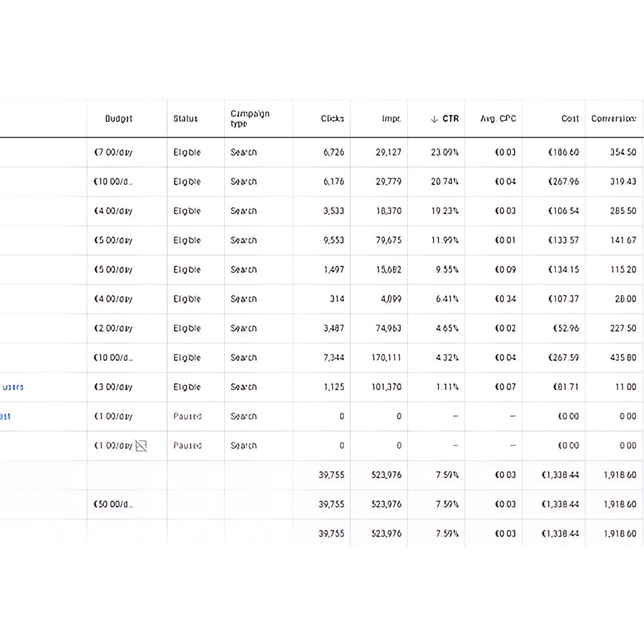Select the Campaign type column header
The height and width of the screenshot is (644, 644).
[250, 119]
